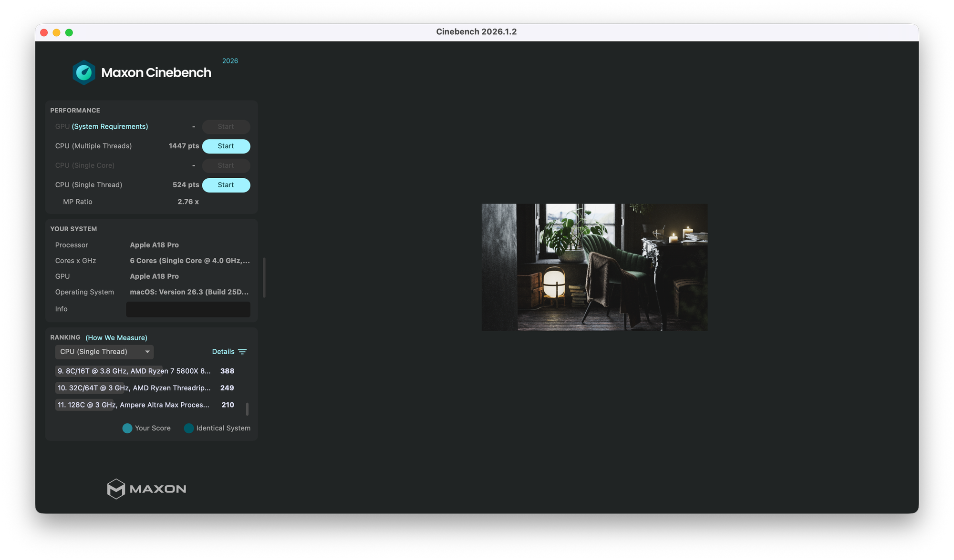Click the Your System panel scrollbar

coord(264,277)
